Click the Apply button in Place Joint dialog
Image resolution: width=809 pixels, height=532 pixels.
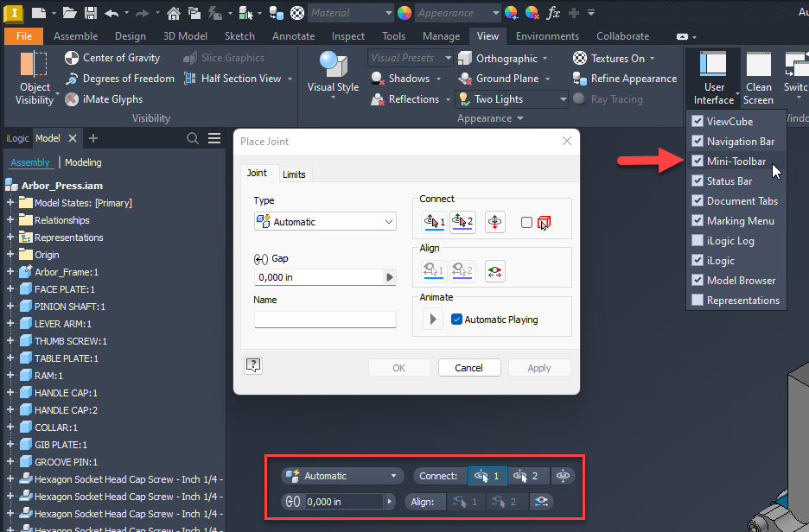coord(539,368)
